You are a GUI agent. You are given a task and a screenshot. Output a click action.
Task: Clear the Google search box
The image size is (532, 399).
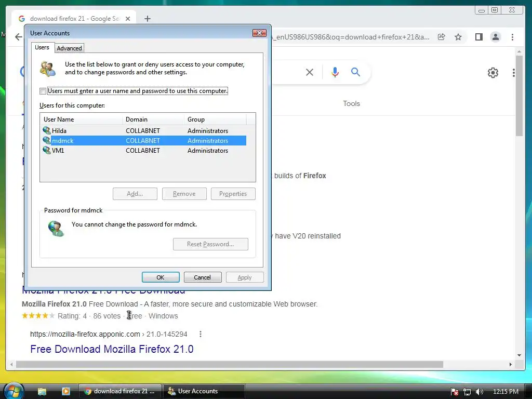310,72
